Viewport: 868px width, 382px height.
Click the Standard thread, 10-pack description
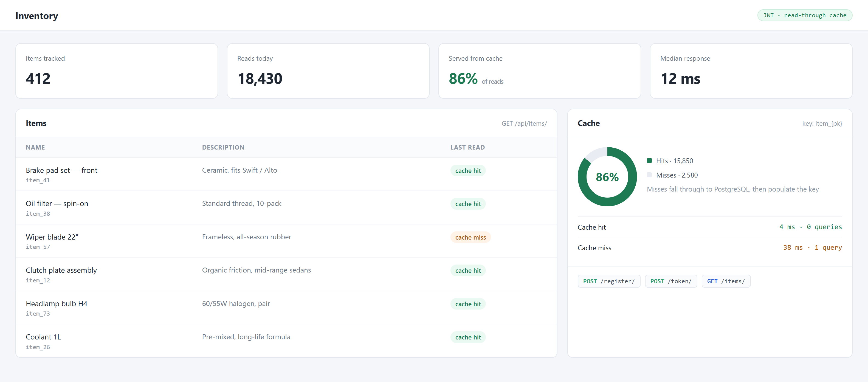tap(242, 204)
